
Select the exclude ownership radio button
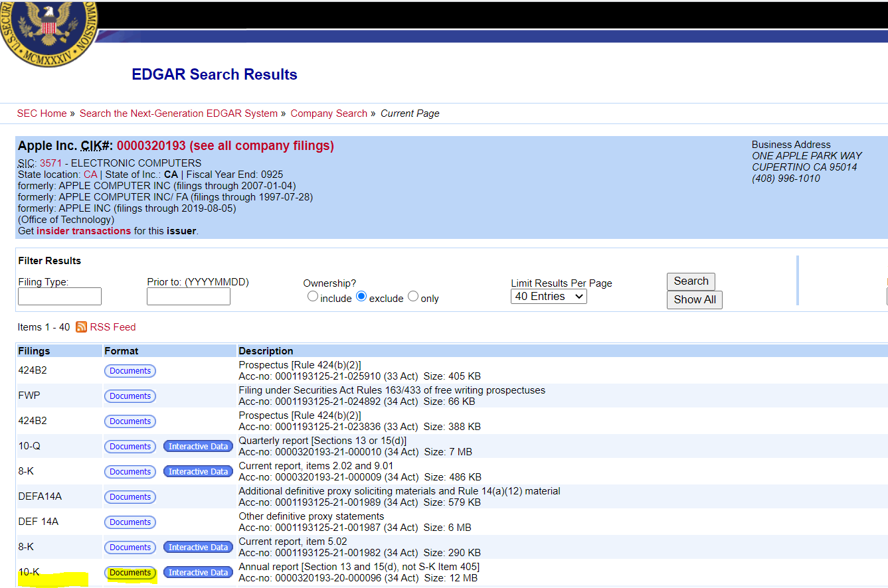(361, 297)
